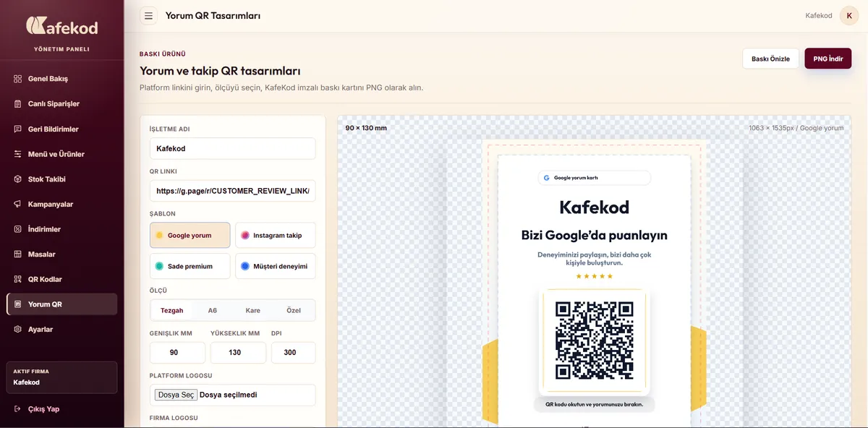Choose the Kare size option

[253, 310]
